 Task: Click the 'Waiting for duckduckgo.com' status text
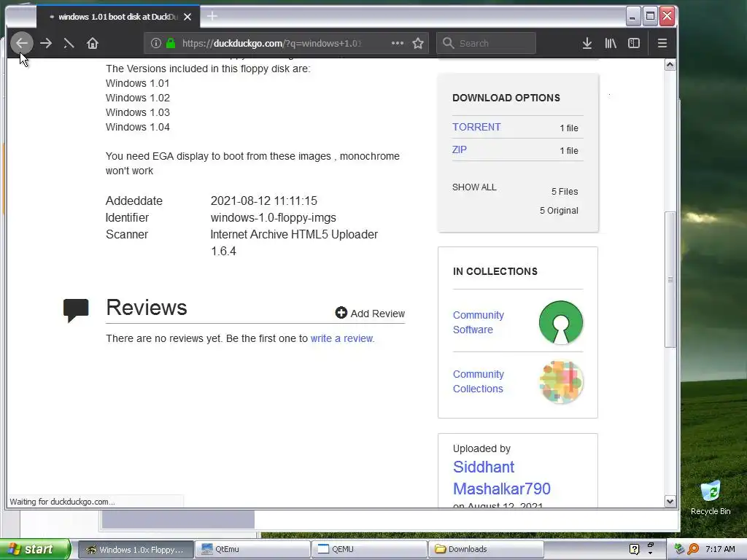point(62,502)
